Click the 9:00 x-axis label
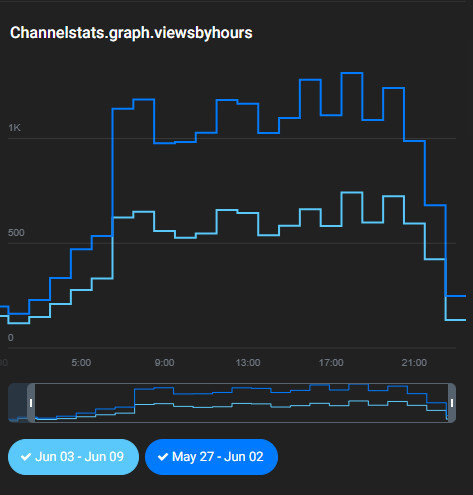473x495 pixels. (x=164, y=363)
